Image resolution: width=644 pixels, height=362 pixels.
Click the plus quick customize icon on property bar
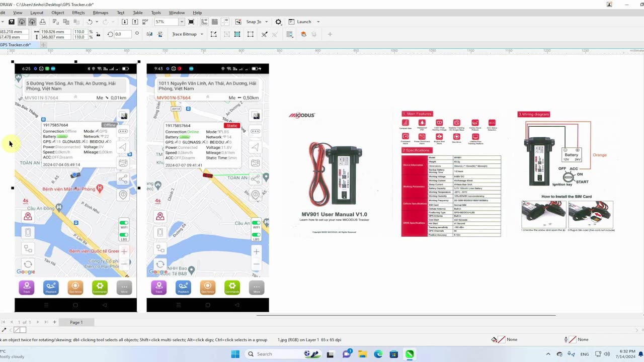pyautogui.click(x=330, y=34)
